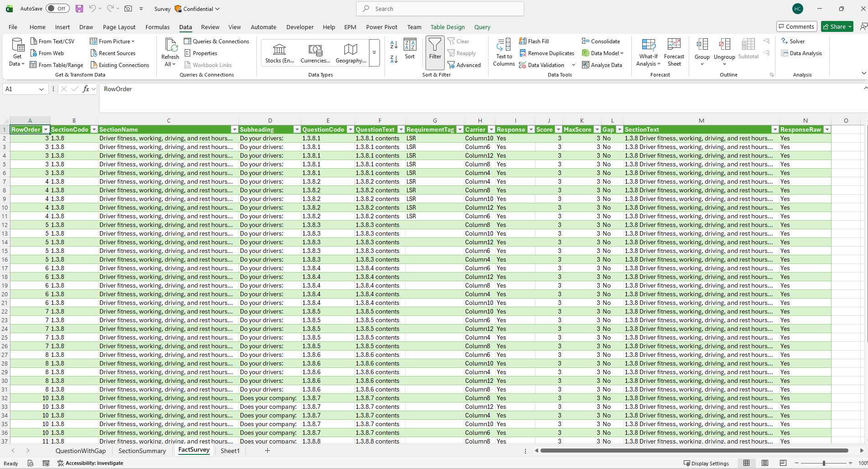Image resolution: width=868 pixels, height=469 pixels.
Task: Sort Z to A descending
Action: click(394, 59)
